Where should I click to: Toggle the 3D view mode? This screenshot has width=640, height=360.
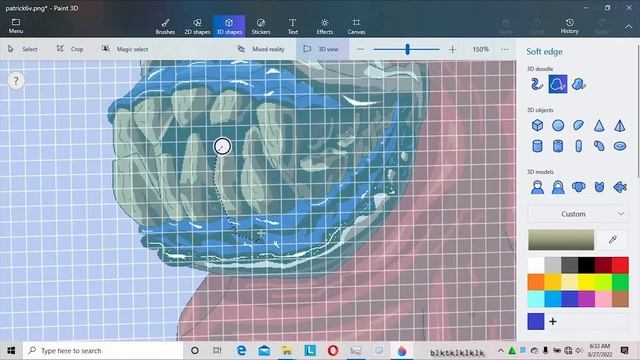click(x=322, y=49)
